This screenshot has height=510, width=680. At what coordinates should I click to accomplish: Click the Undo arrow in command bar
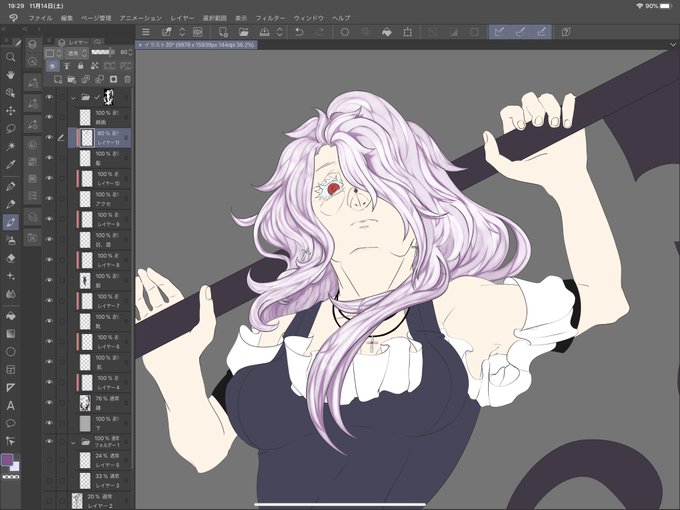click(x=299, y=32)
